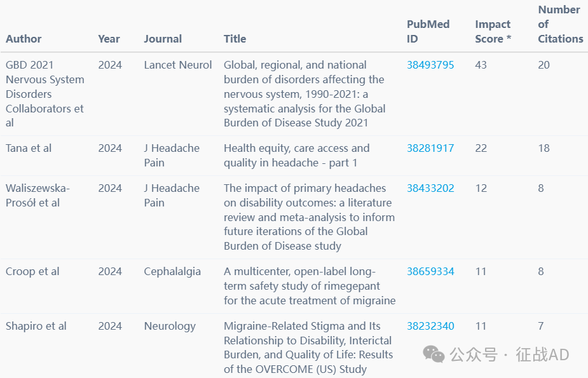Viewport: 588px width, 378px height.
Task: Select the Shapiro et al author cell
Action: click(x=36, y=326)
